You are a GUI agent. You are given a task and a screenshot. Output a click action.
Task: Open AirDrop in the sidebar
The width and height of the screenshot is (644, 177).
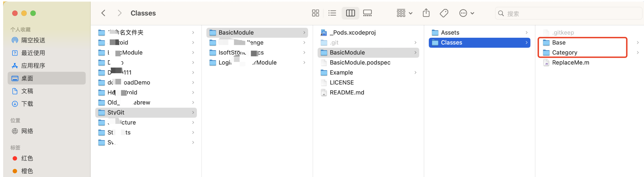(x=33, y=40)
